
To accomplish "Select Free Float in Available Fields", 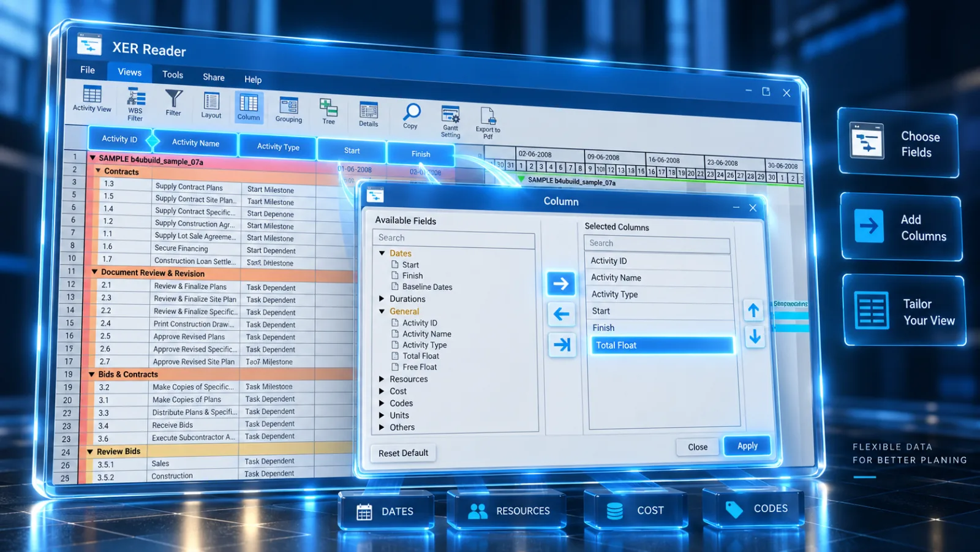I will tap(420, 367).
